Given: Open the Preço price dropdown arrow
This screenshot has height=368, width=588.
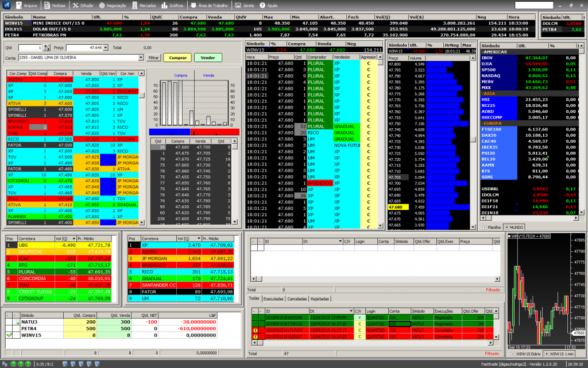Looking at the screenshot, I should 106,48.
